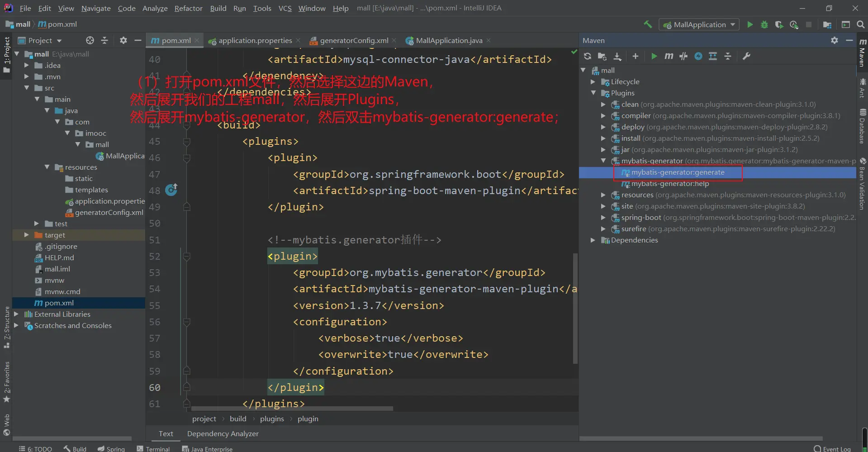Debug MallApplication with the bug icon
The height and width of the screenshot is (452, 868).
[x=764, y=24]
